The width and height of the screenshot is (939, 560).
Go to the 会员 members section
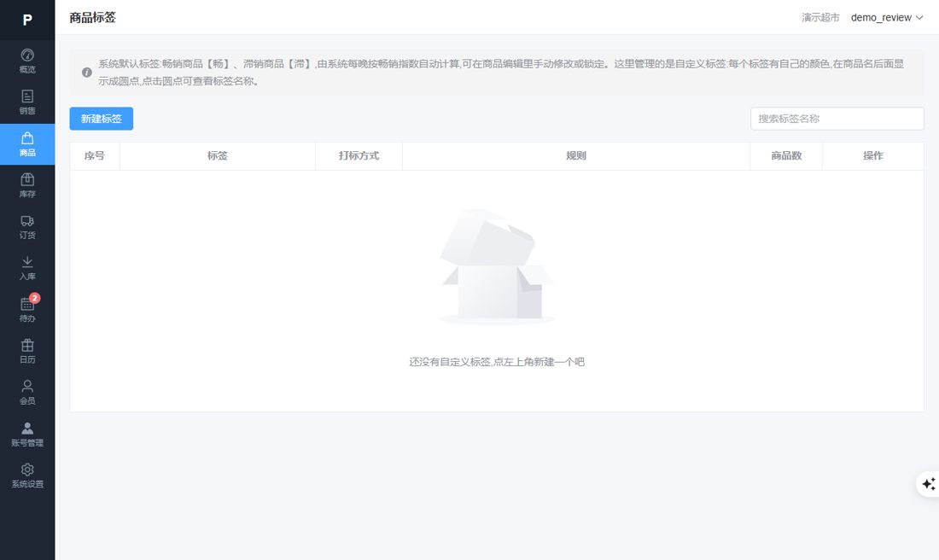27,393
